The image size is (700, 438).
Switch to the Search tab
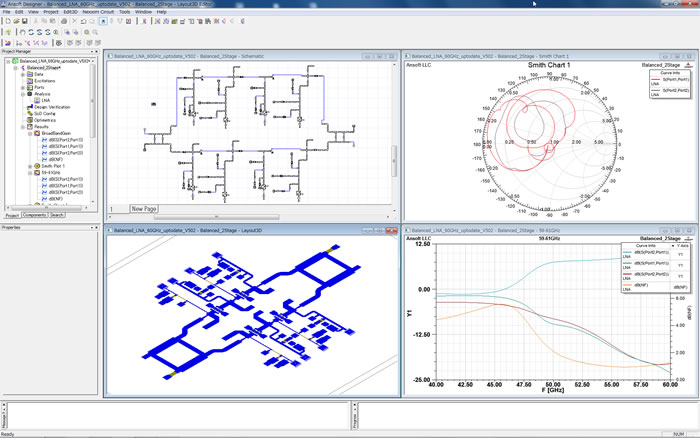pyautogui.click(x=57, y=215)
